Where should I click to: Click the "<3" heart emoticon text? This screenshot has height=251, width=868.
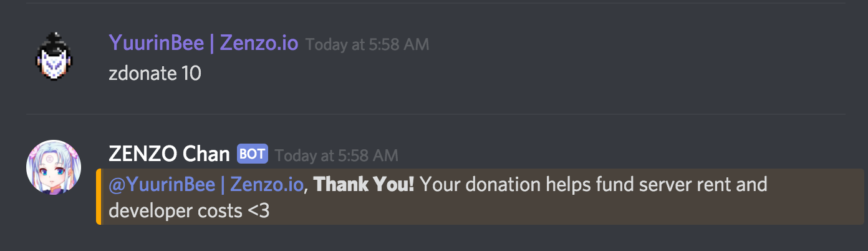click(x=259, y=211)
